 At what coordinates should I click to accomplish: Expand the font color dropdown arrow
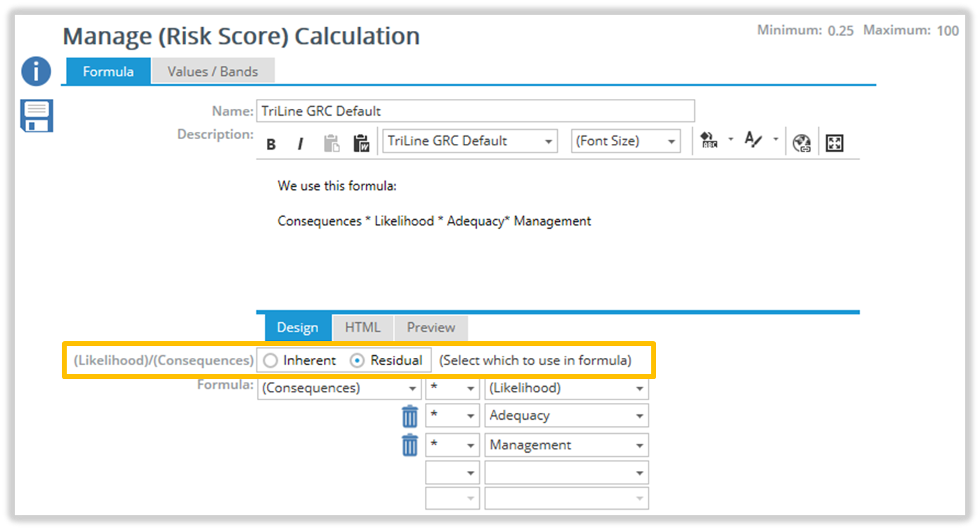tap(776, 140)
